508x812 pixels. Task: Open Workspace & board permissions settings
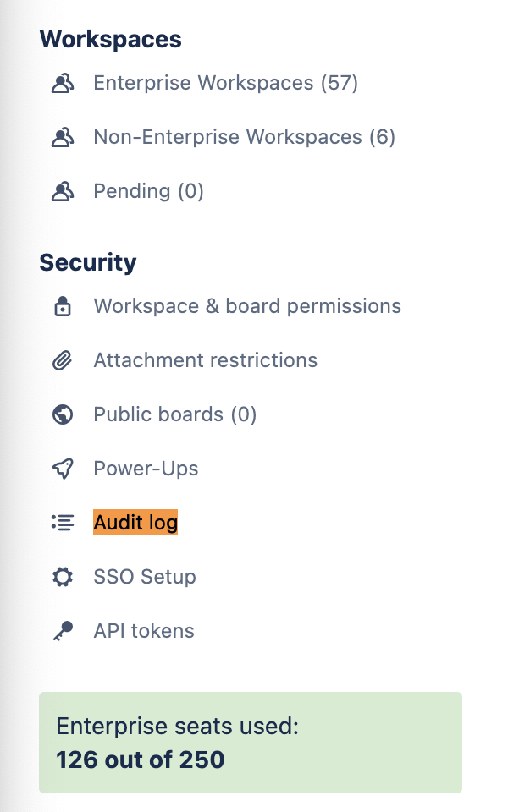[247, 306]
